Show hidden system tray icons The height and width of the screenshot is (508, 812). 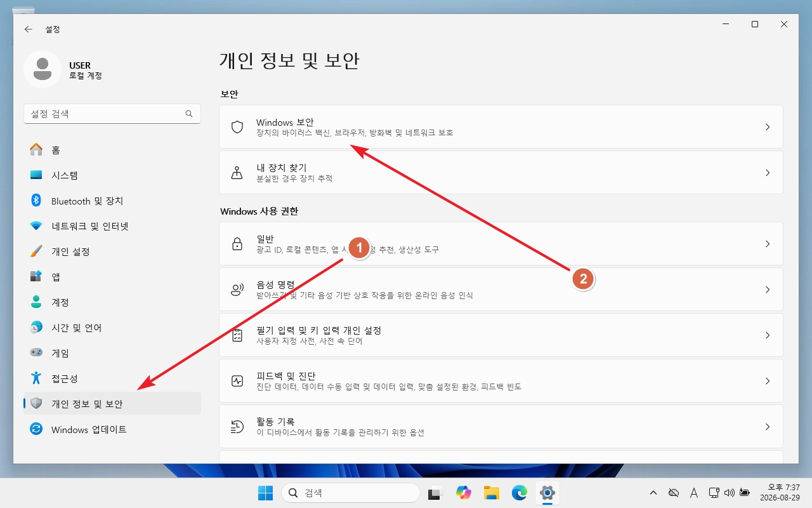[x=653, y=493]
